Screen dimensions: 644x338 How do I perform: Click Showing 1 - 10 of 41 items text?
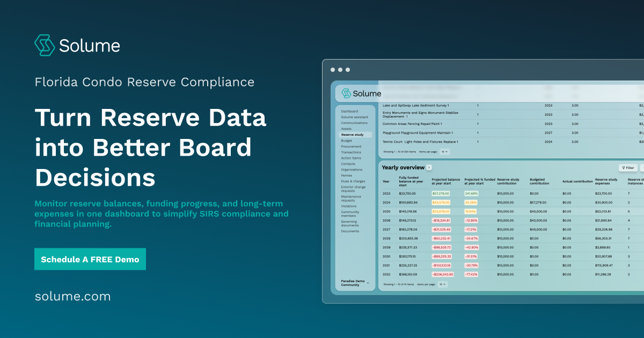398,284
